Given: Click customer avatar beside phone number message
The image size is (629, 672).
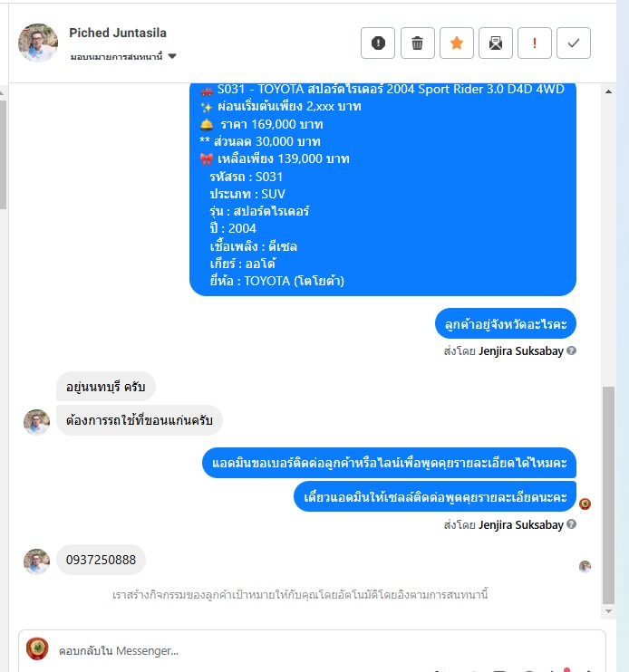Looking at the screenshot, I should click(x=36, y=562).
